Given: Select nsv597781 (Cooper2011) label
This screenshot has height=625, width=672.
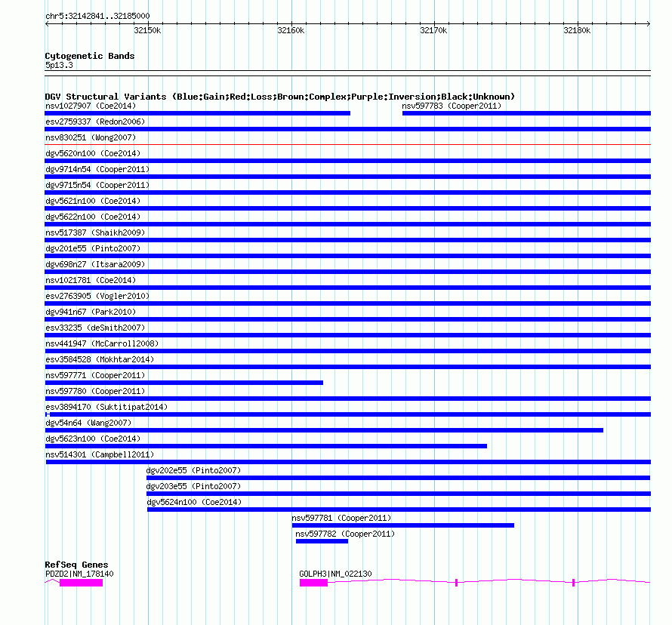Looking at the screenshot, I should click(341, 518).
